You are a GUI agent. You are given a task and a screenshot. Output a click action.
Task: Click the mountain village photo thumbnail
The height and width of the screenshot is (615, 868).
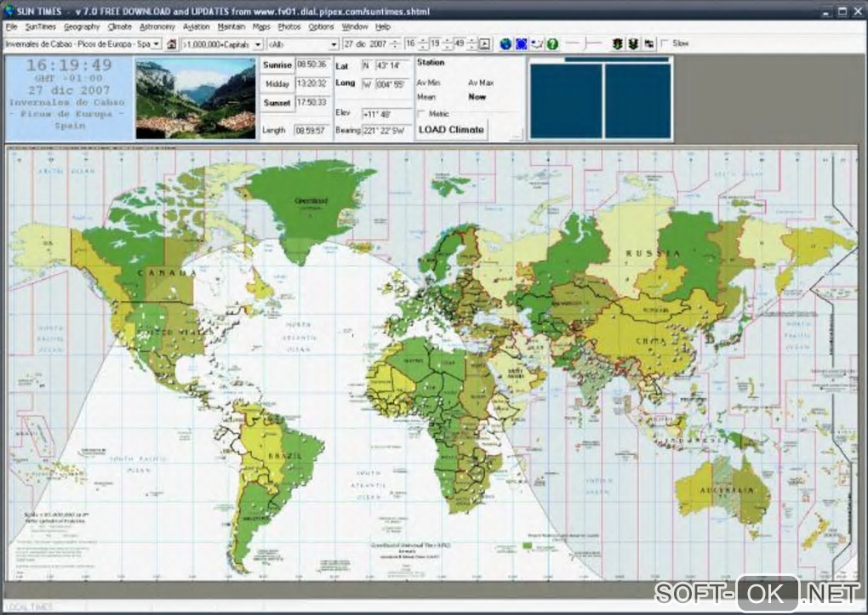click(195, 97)
